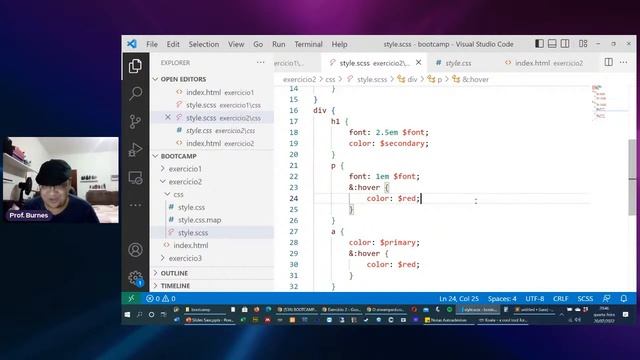Viewport: 640px width, 360px height.
Task: Open the Explorer view in activity bar
Action: [135, 66]
